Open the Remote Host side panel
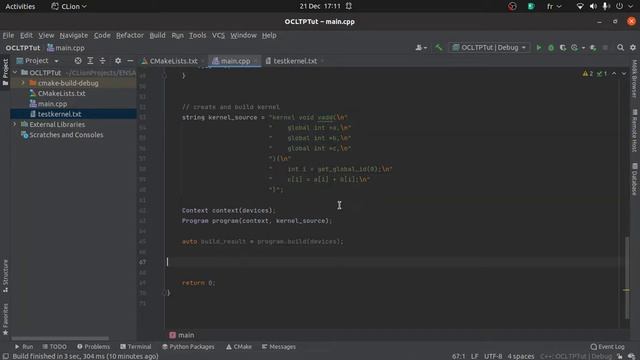This screenshot has width=640, height=360. tap(634, 130)
